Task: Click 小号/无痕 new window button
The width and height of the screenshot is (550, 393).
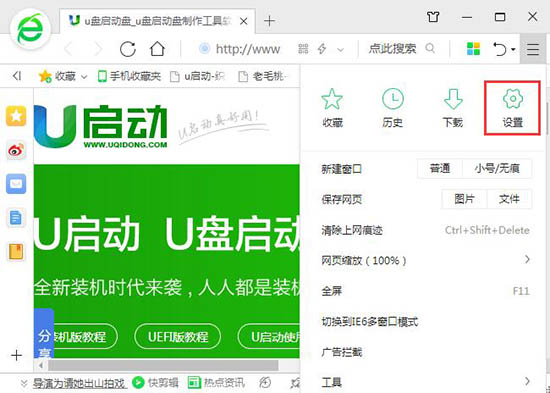Action: tap(497, 169)
